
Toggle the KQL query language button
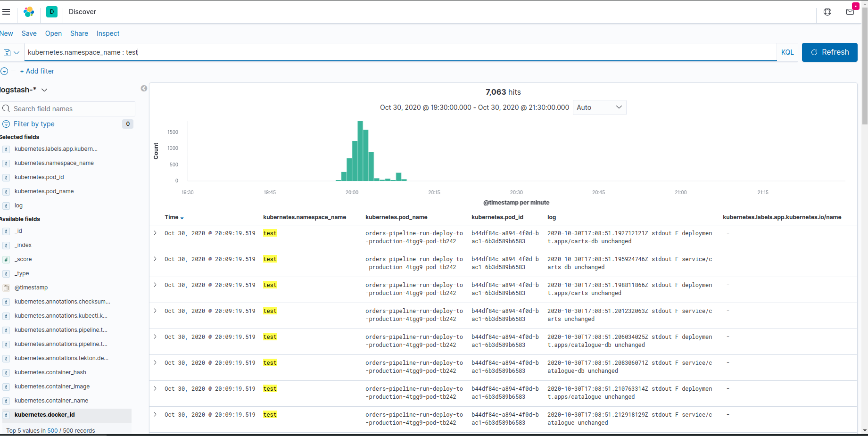tap(787, 52)
